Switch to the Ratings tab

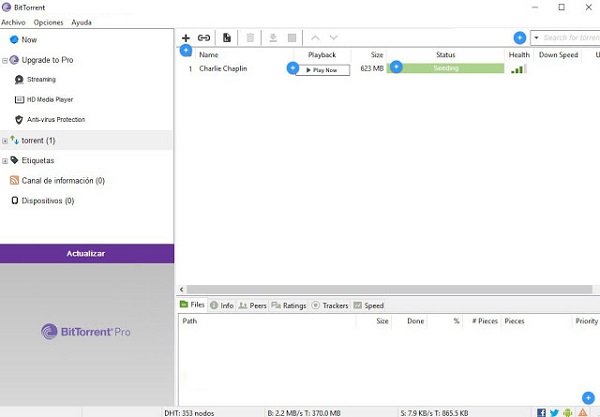pos(289,305)
